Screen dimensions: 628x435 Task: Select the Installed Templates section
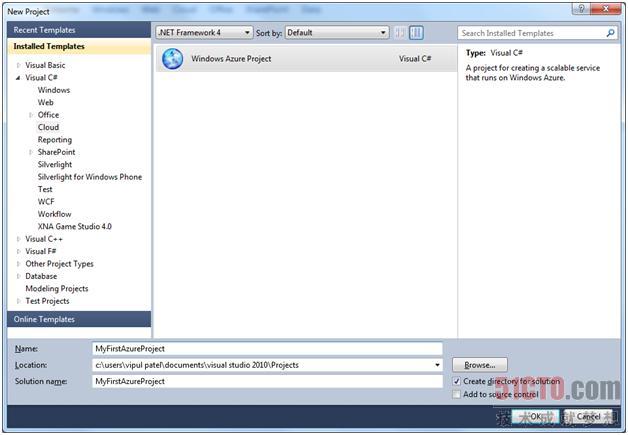coord(79,46)
